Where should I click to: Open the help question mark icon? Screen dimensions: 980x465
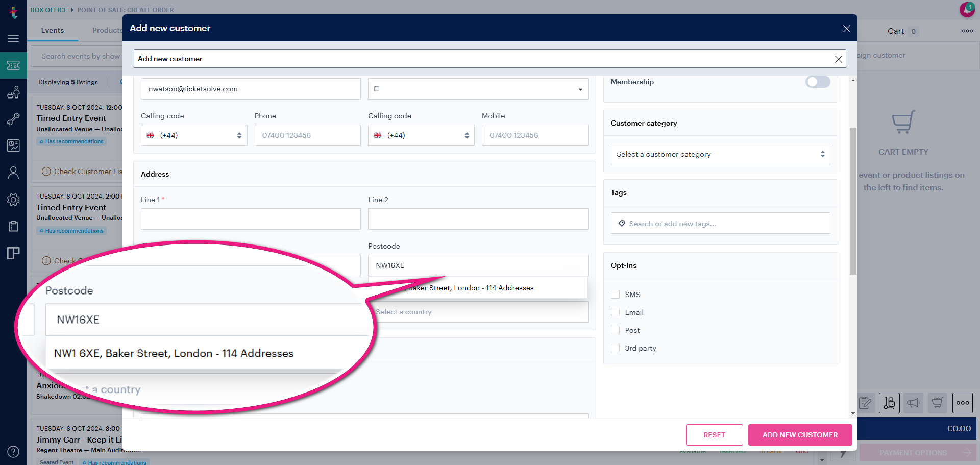click(13, 452)
